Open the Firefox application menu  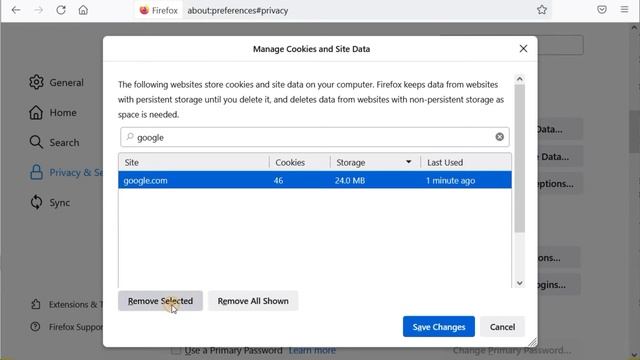624,9
